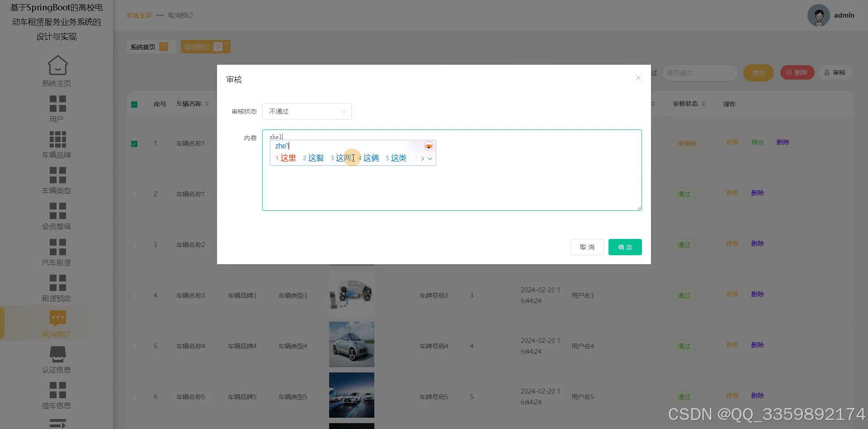Close the 审核 dialog with X
The width and height of the screenshot is (868, 429).
point(638,78)
